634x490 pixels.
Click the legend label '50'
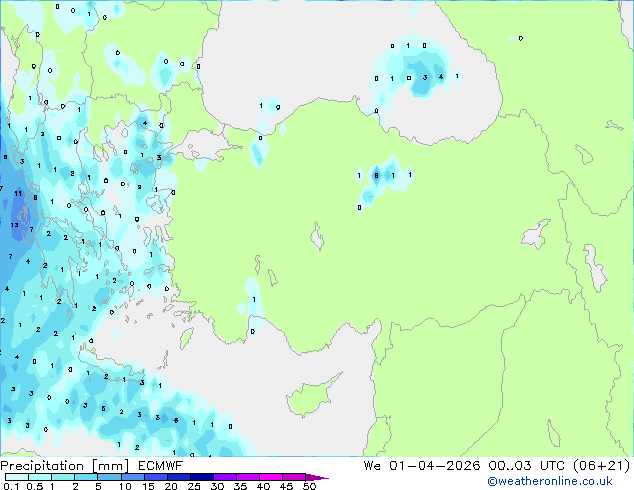click(309, 486)
